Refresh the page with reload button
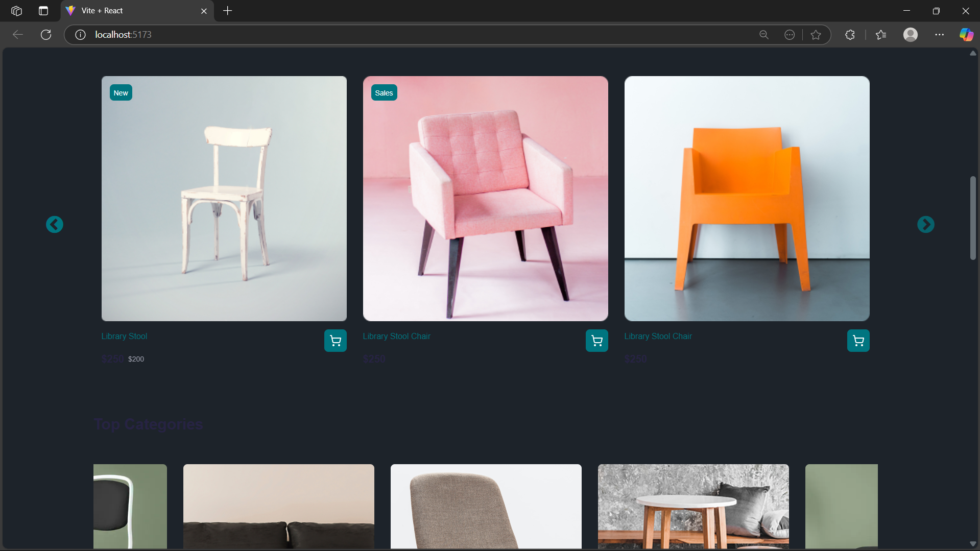980x551 pixels. pos(46,35)
